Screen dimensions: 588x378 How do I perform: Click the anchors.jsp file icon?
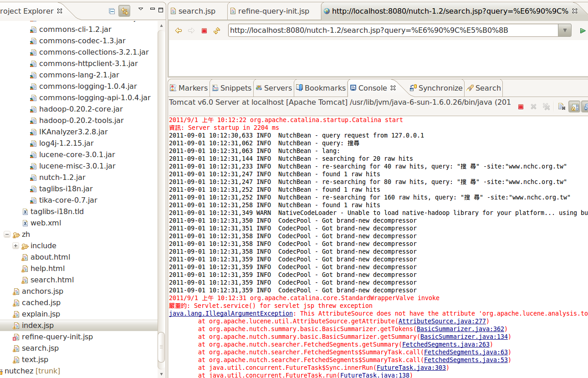[16, 291]
